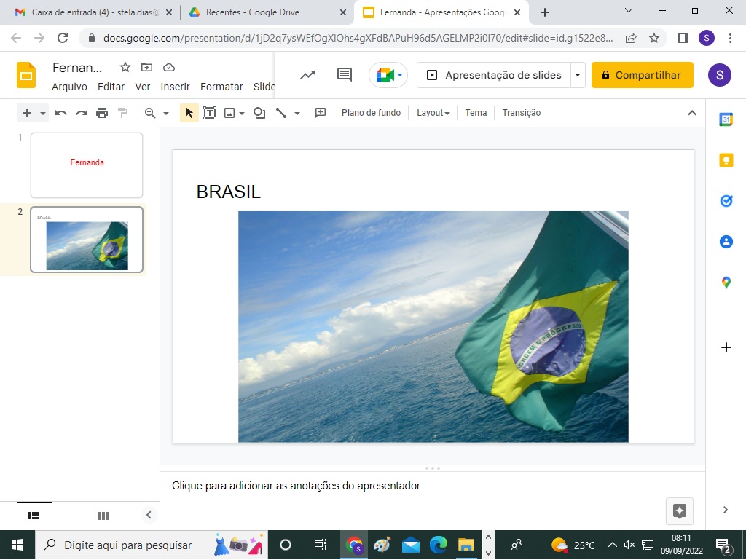Add a comment from the toolbar
The width and height of the screenshot is (746, 560).
pos(321,113)
